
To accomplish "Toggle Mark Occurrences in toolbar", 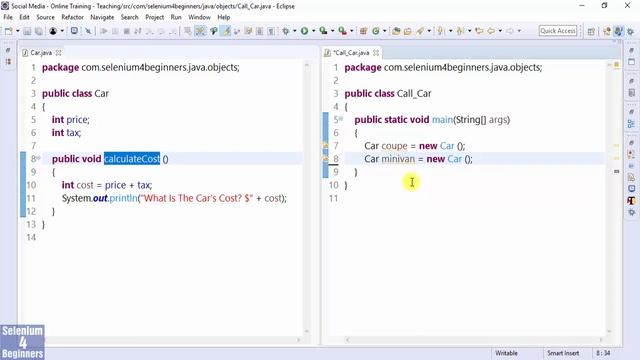I will 226,31.
